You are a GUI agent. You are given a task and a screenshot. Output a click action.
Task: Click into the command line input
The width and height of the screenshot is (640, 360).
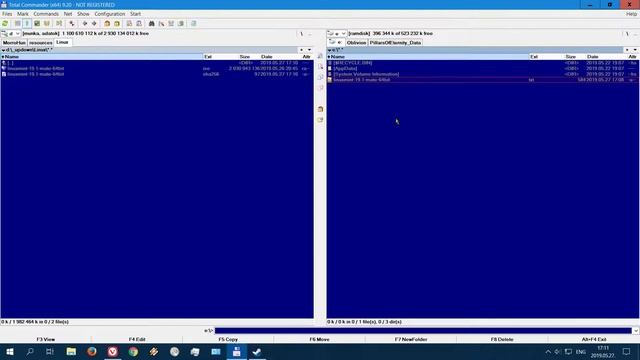[423, 331]
